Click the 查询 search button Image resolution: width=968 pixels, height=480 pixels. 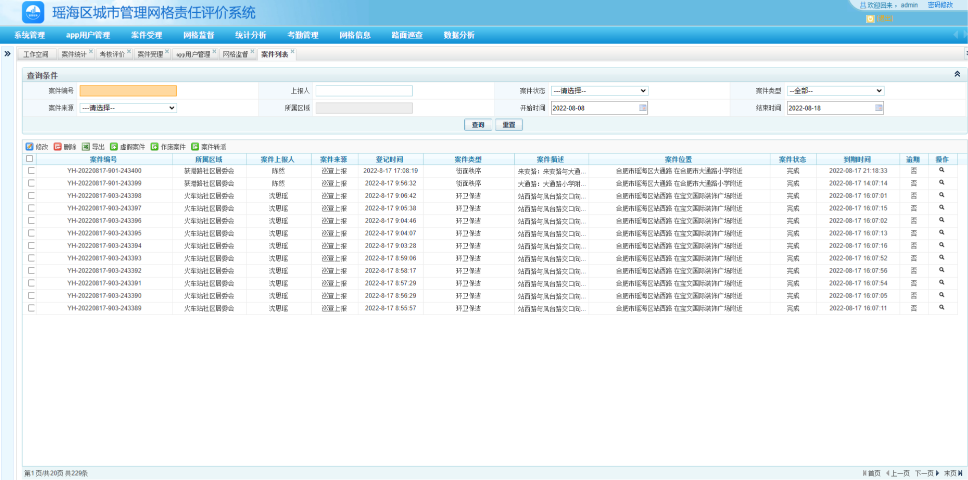[478, 125]
